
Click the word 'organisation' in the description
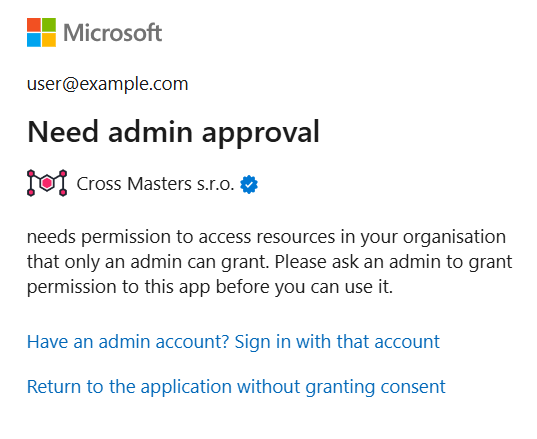pyautogui.click(x=454, y=237)
